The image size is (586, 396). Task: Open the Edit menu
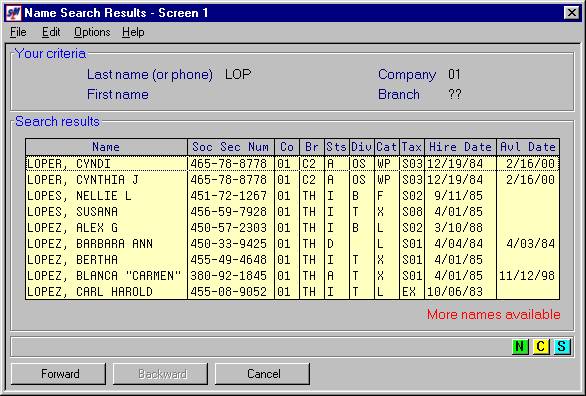point(51,32)
